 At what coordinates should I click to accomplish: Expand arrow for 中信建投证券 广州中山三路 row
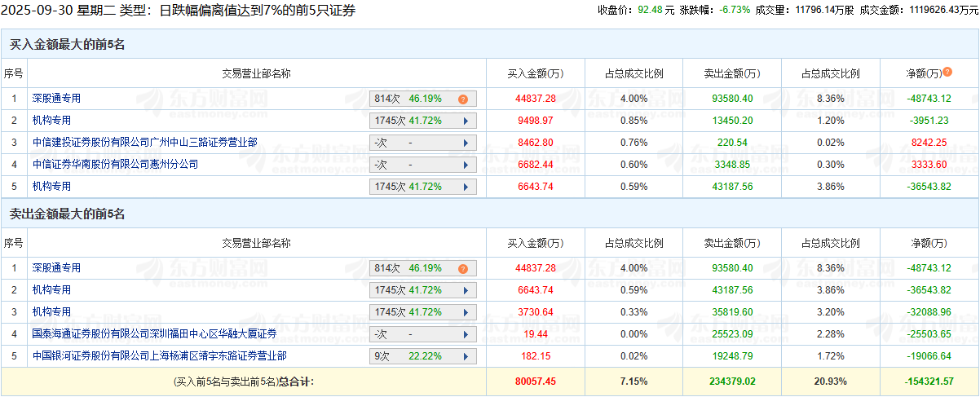pyautogui.click(x=466, y=143)
